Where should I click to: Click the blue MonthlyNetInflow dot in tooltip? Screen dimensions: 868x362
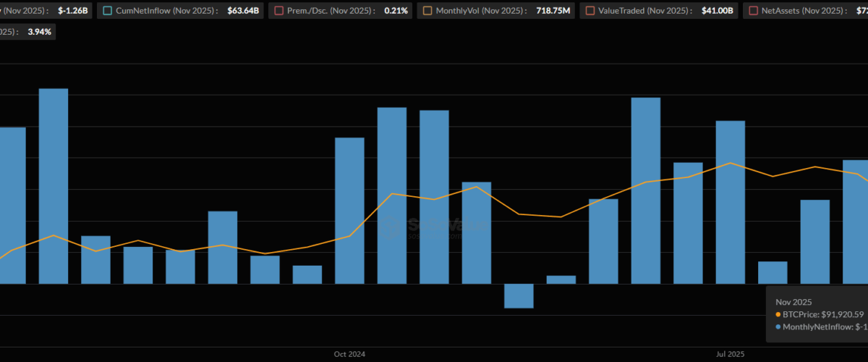(x=778, y=327)
